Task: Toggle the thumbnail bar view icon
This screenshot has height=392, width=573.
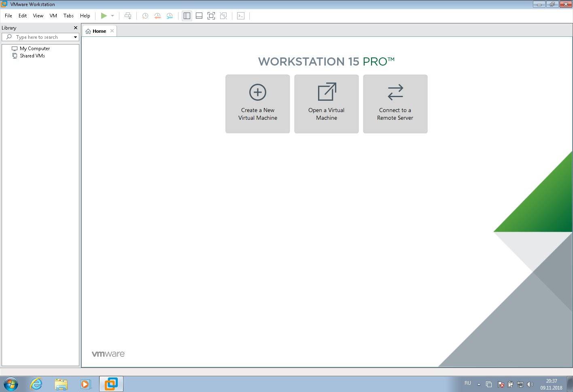Action: [x=199, y=16]
